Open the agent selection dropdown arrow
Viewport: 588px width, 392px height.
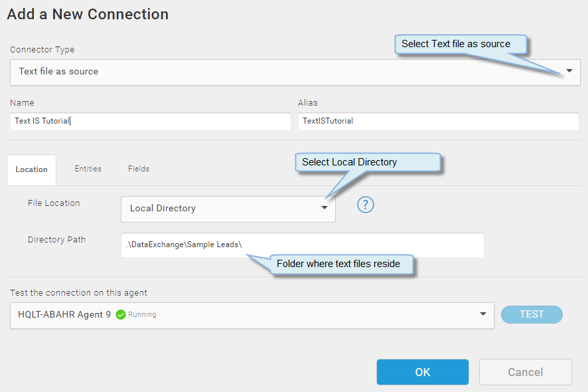(483, 314)
